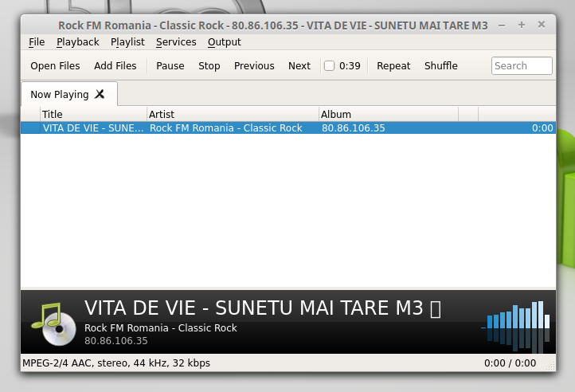Close the player window
The height and width of the screenshot is (392, 575).
click(x=542, y=25)
